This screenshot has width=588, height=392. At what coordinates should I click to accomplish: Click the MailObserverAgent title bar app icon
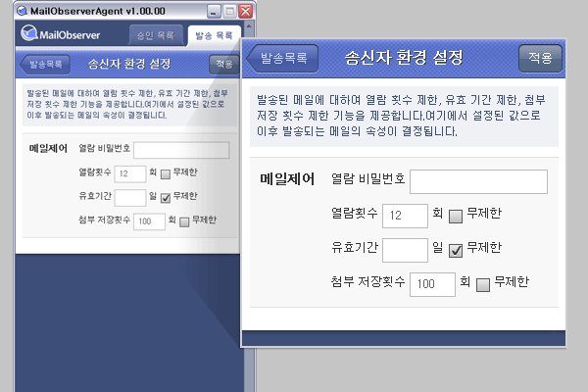click(x=23, y=11)
